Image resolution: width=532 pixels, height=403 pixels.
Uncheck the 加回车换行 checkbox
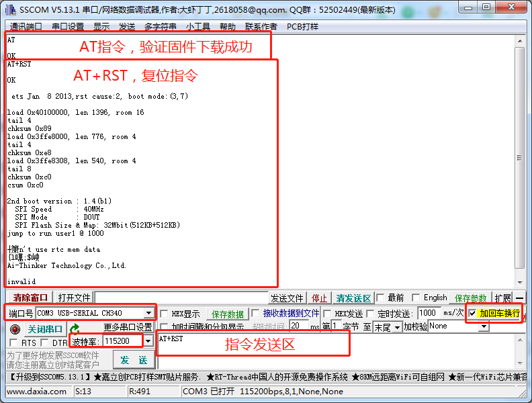tap(472, 313)
